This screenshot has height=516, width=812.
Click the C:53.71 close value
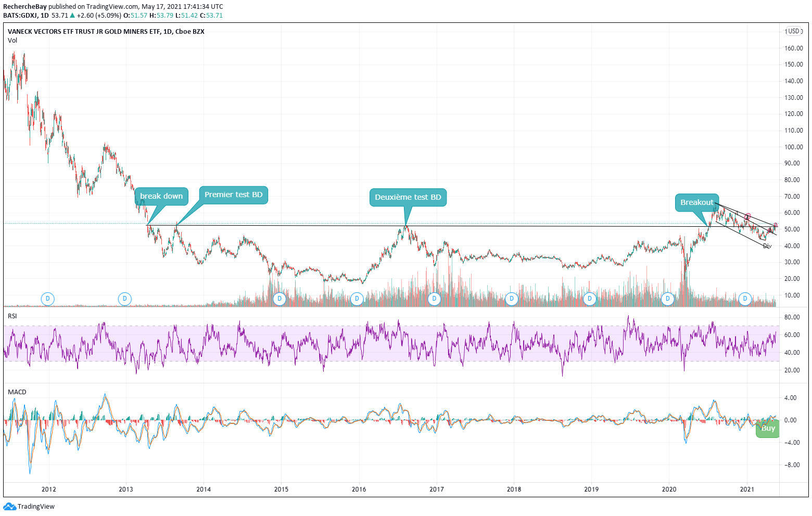coord(212,16)
